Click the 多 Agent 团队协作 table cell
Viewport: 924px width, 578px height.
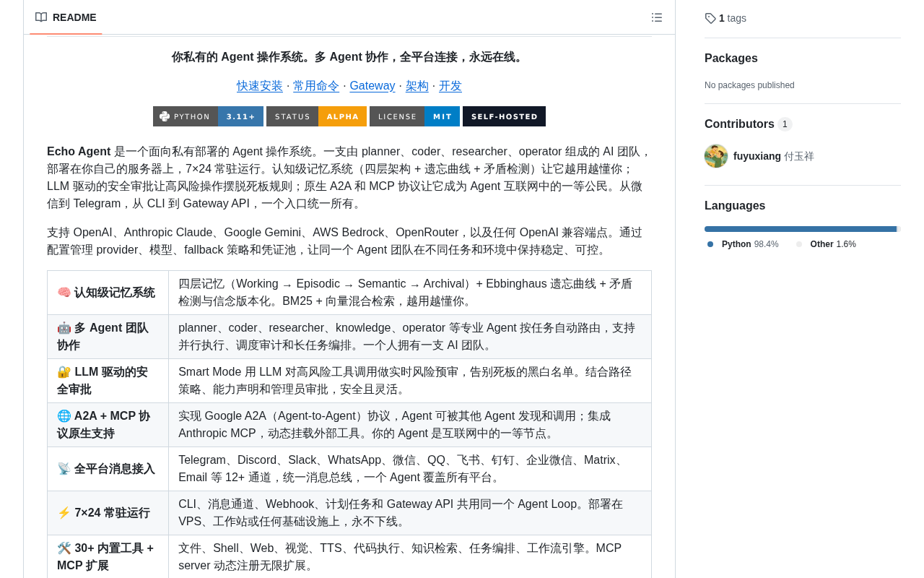(x=108, y=337)
